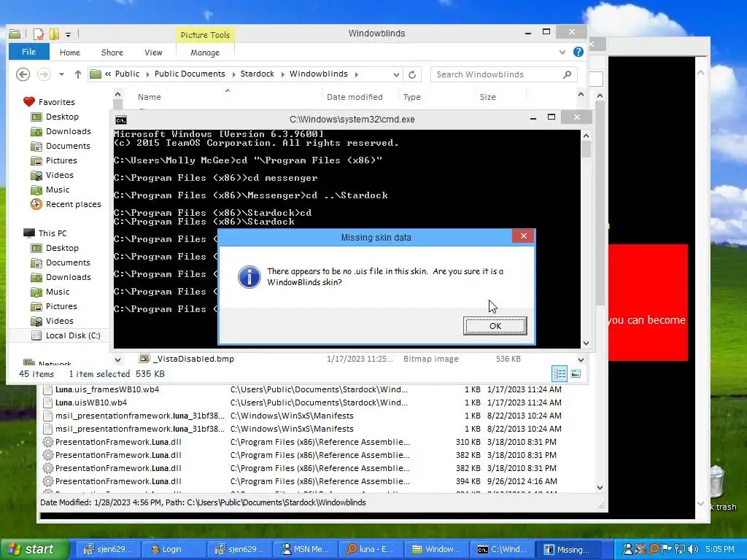Select Luna.uis_framesWB10.wb4 in search results
The height and width of the screenshot is (560, 747).
pyautogui.click(x=107, y=389)
